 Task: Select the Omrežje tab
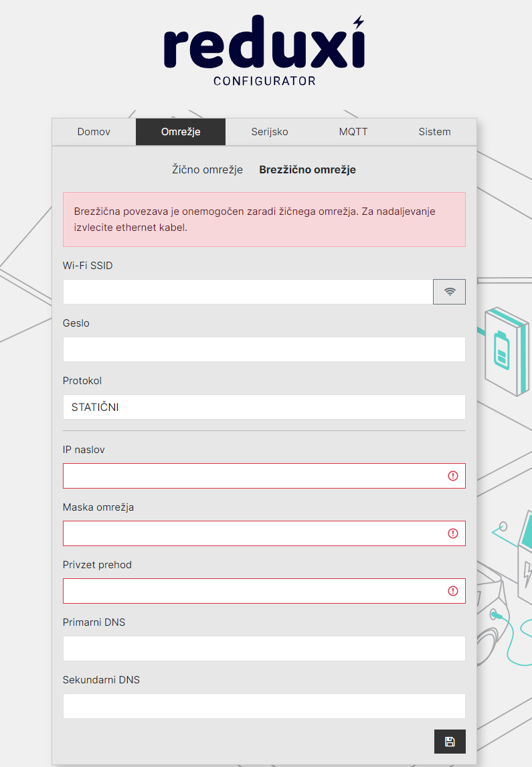(x=181, y=132)
